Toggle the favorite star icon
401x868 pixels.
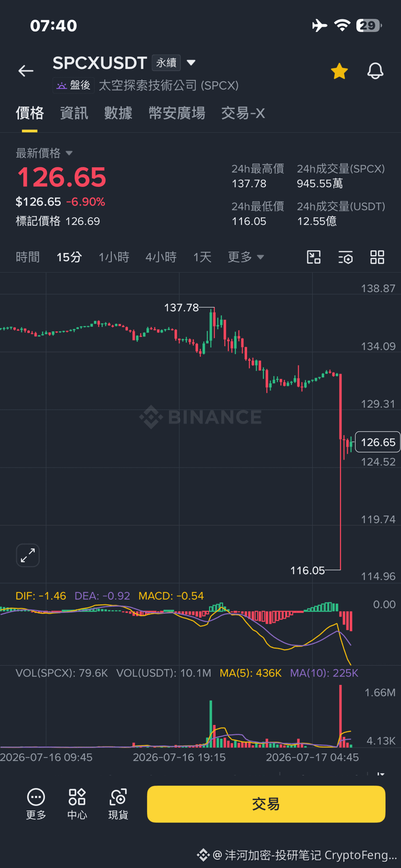(x=339, y=71)
